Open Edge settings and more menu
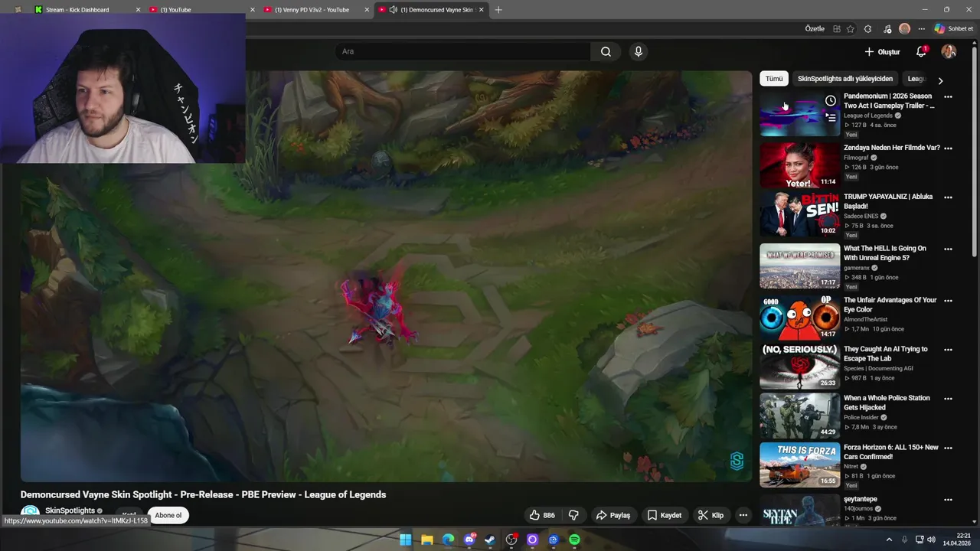The image size is (980, 551). [922, 29]
